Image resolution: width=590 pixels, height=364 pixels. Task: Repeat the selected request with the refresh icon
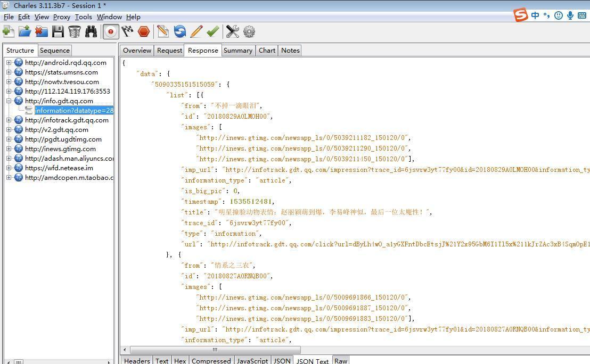point(180,31)
